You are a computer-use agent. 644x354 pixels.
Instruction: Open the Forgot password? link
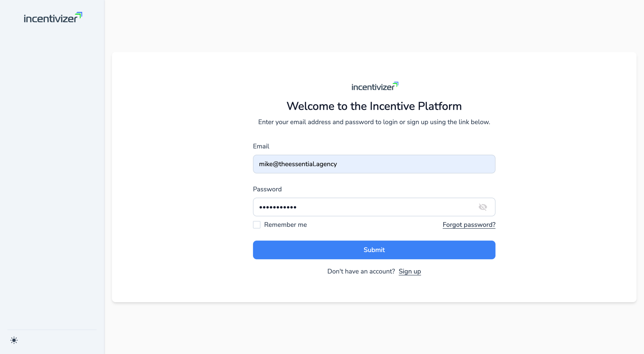click(469, 225)
